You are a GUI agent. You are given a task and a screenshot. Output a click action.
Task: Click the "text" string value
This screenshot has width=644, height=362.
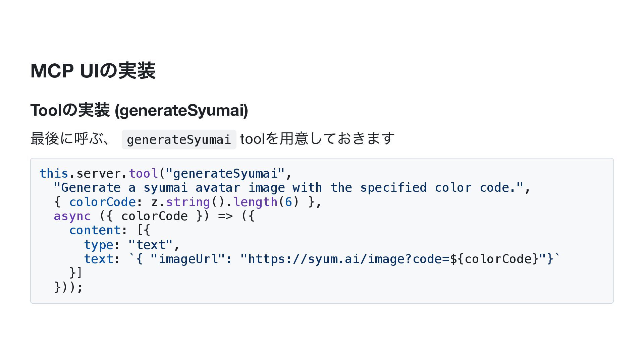click(151, 245)
